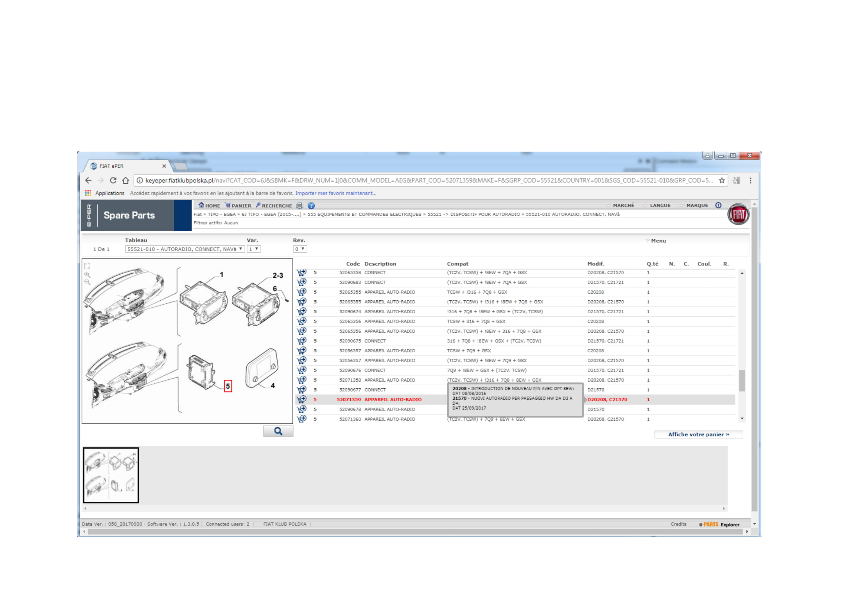This screenshot has width=868, height=614.
Task: Open the Var. dropdown
Action: [x=254, y=249]
